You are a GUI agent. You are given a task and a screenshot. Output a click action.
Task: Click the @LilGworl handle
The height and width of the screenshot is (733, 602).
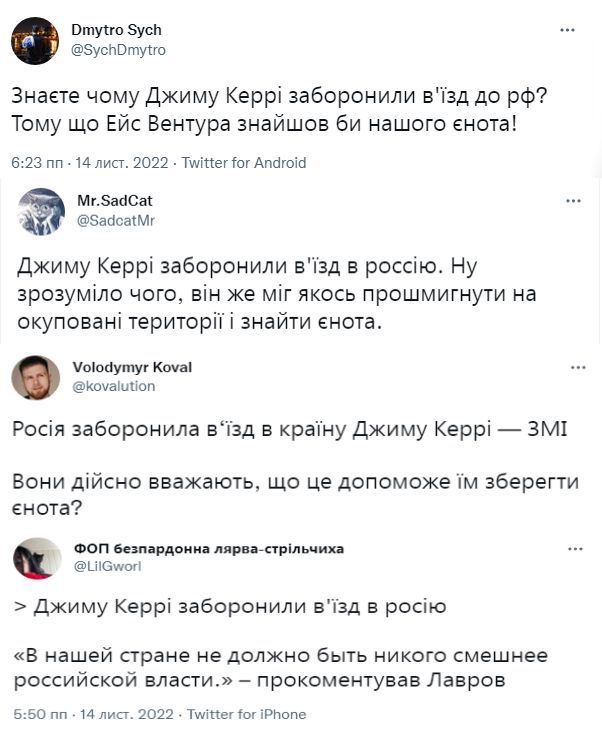108,566
